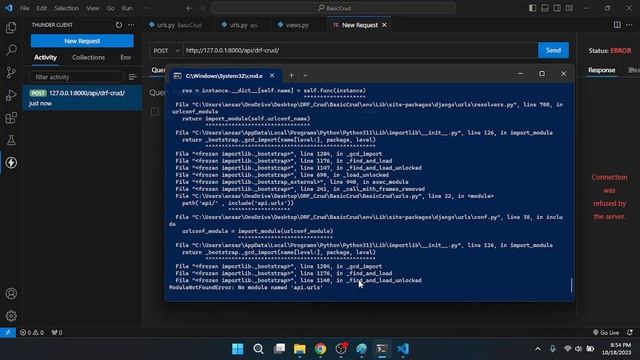
Task: Close the New Request tab
Action: coord(384,25)
